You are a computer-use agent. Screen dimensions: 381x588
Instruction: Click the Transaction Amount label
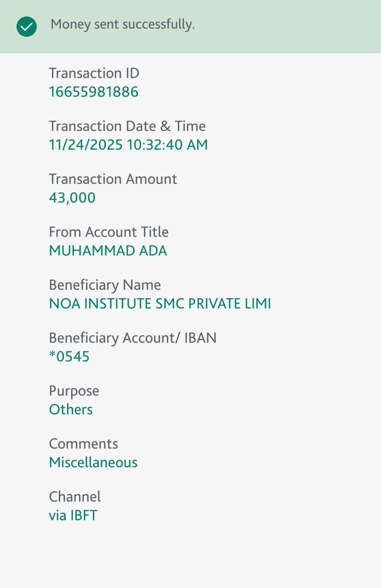pos(113,179)
